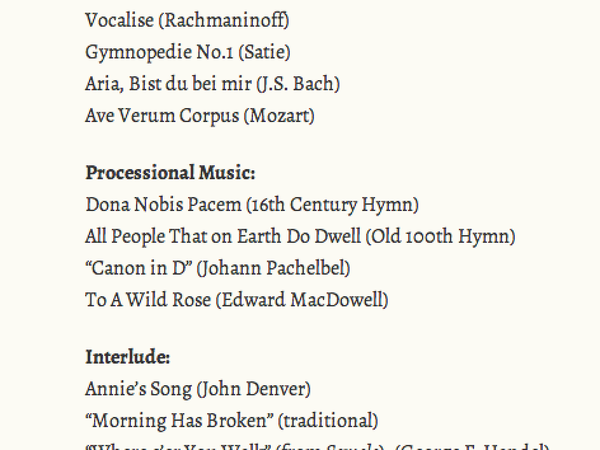Click To A Wild Rose entry

coord(148,300)
